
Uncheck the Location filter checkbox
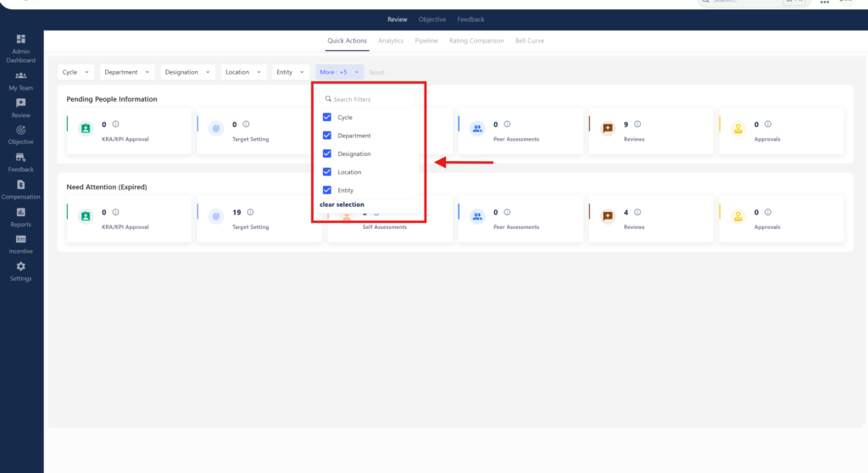327,172
